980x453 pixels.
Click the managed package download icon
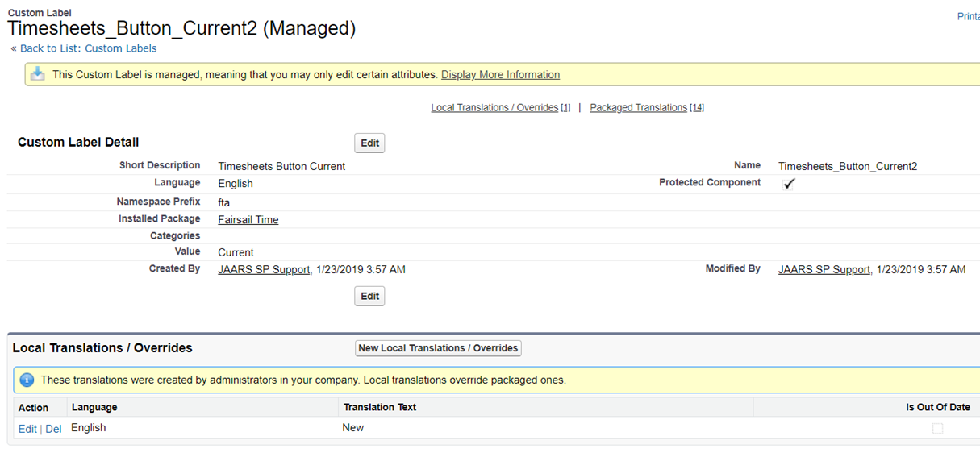click(x=37, y=74)
